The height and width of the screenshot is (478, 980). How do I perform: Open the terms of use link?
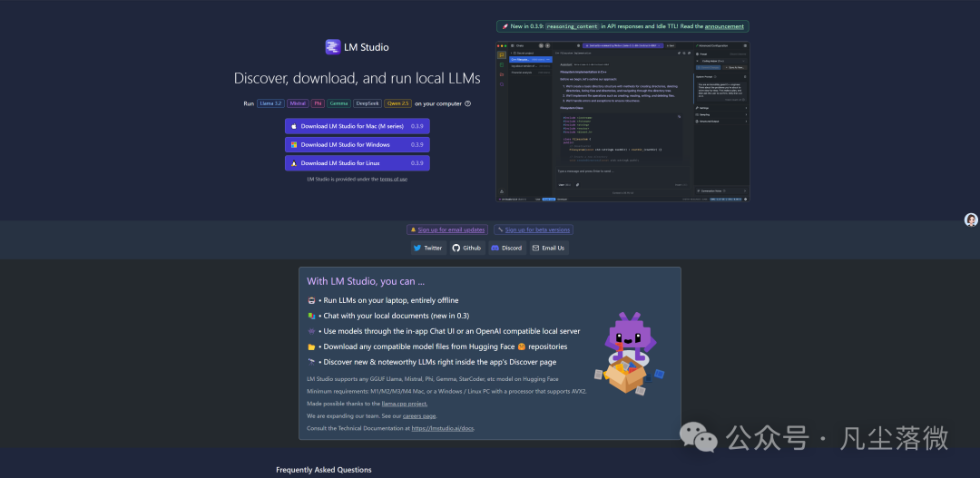click(394, 180)
